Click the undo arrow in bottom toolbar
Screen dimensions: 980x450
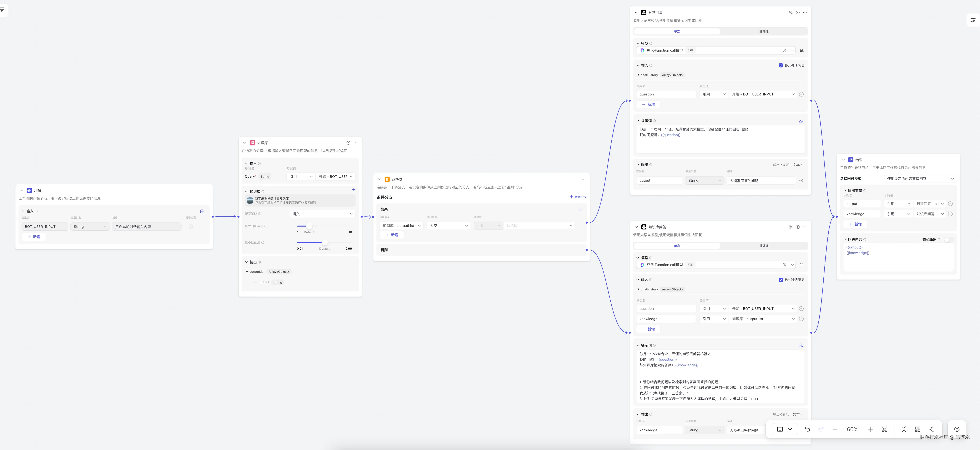coord(807,429)
